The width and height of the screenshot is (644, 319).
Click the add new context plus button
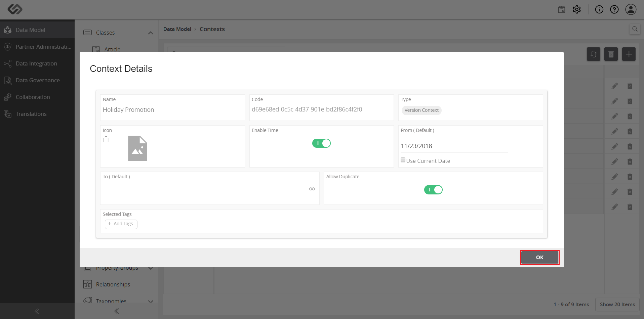(629, 54)
